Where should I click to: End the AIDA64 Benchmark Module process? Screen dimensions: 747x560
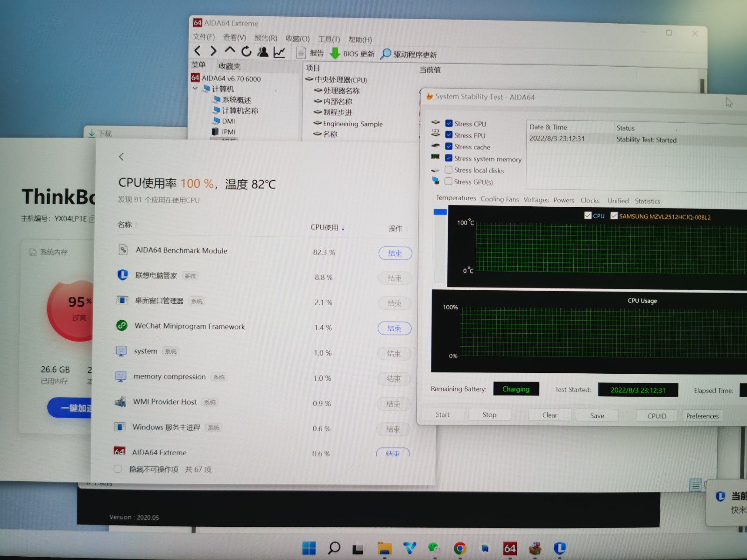pyautogui.click(x=395, y=253)
